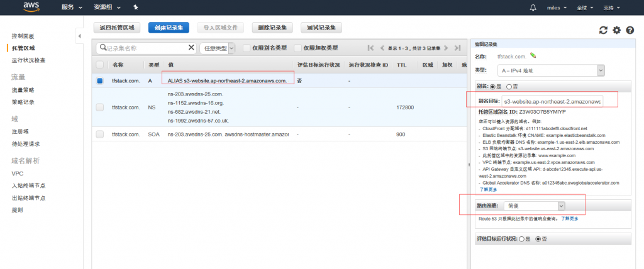Enable 仅限别名类型 filter checkbox
The image size is (644, 269).
click(247, 48)
